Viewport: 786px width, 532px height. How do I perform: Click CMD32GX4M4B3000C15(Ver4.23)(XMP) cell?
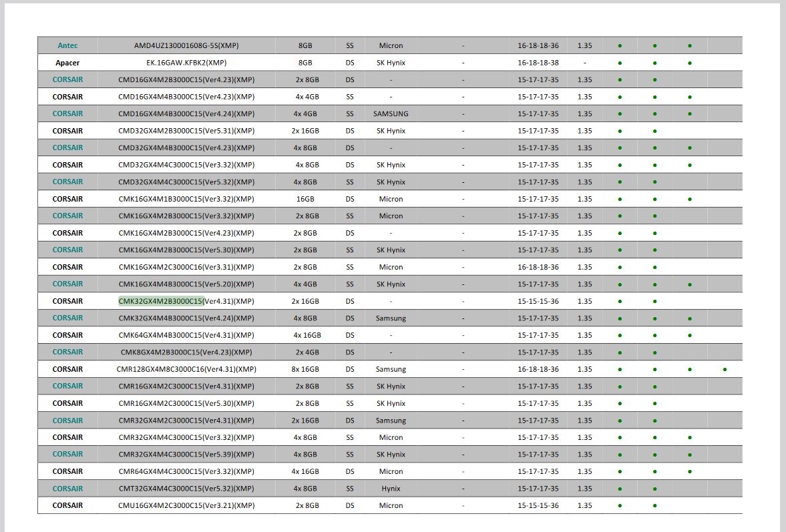click(x=186, y=148)
